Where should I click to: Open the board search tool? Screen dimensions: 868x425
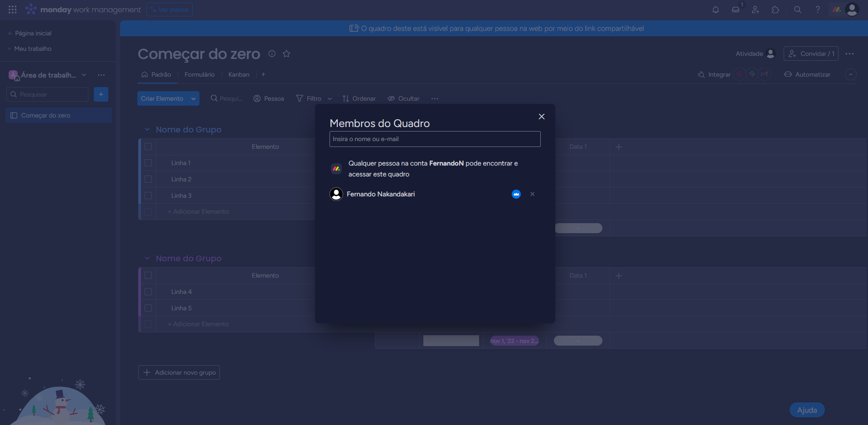pyautogui.click(x=226, y=98)
